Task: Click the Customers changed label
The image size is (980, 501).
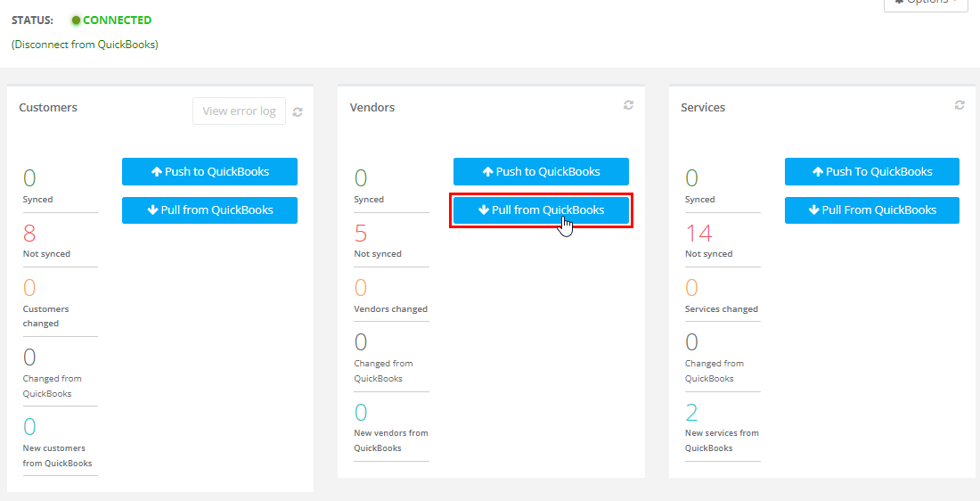Action: 46,316
